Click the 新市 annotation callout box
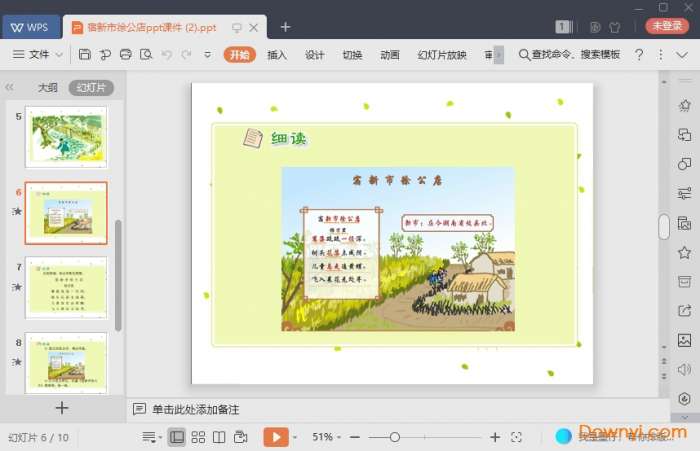Screen dimensions: 700x451 coord(447,223)
